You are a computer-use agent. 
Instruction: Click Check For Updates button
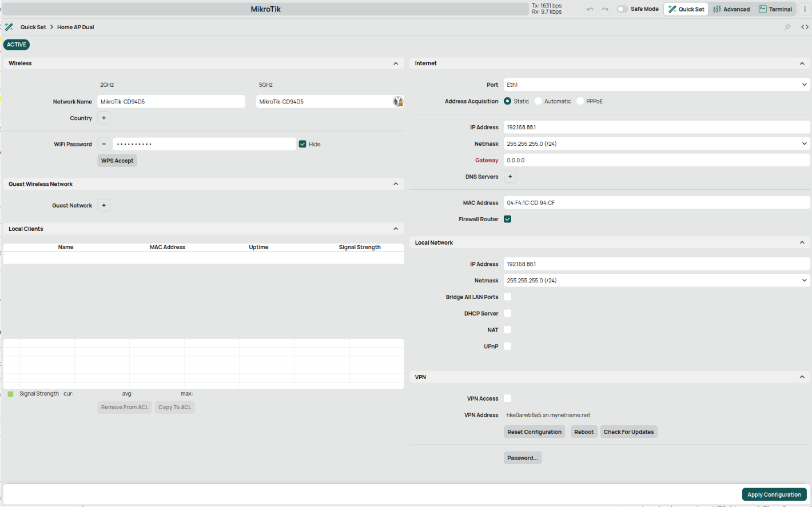[x=628, y=432]
